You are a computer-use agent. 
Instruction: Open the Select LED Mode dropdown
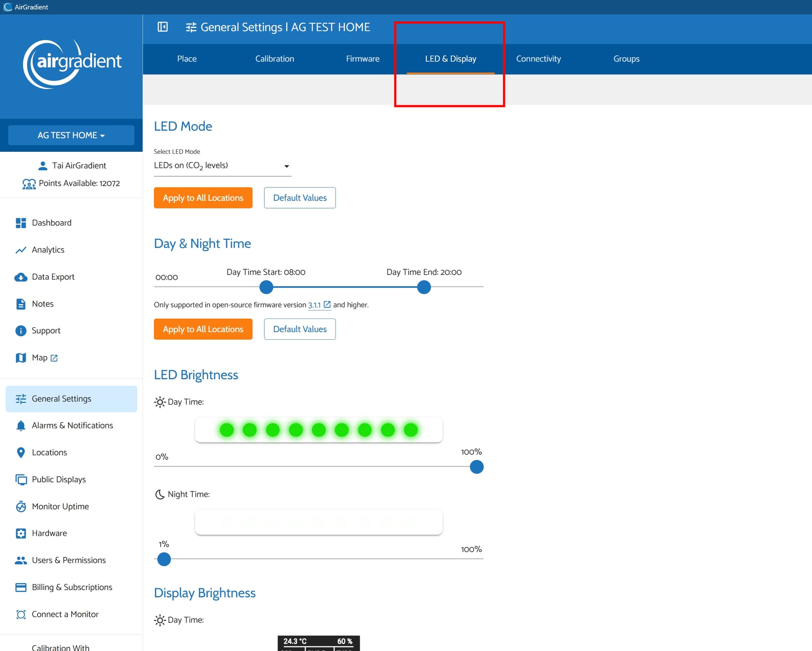coord(222,166)
